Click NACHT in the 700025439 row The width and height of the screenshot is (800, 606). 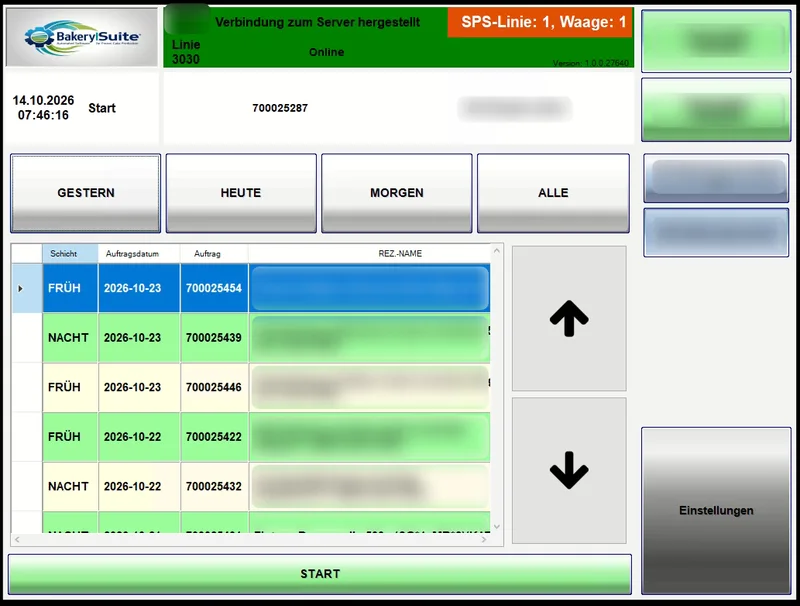coord(68,338)
